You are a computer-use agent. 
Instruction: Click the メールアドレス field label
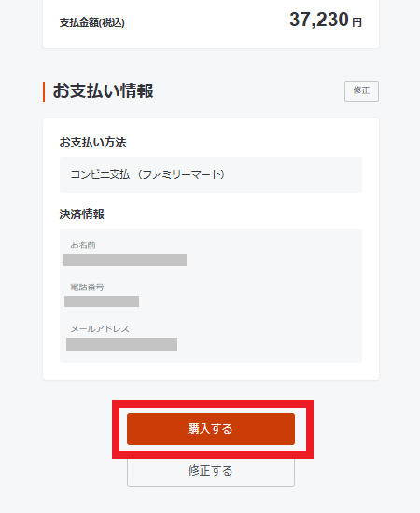(x=100, y=329)
